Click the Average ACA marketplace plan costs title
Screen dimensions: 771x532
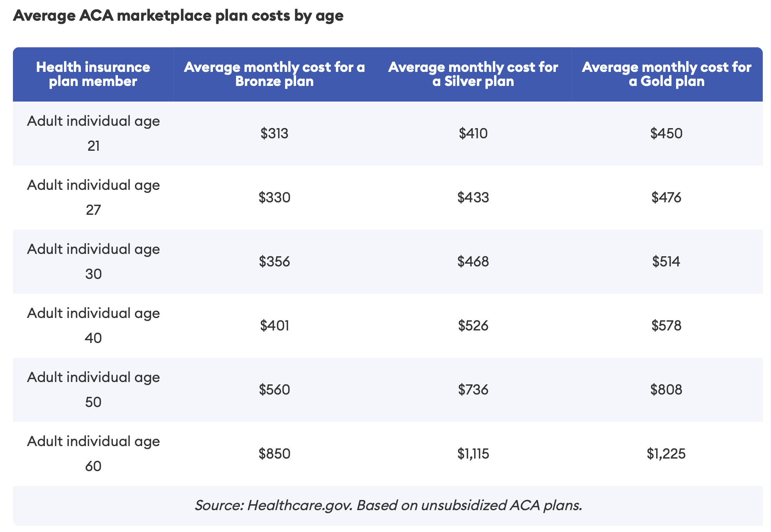pos(178,16)
